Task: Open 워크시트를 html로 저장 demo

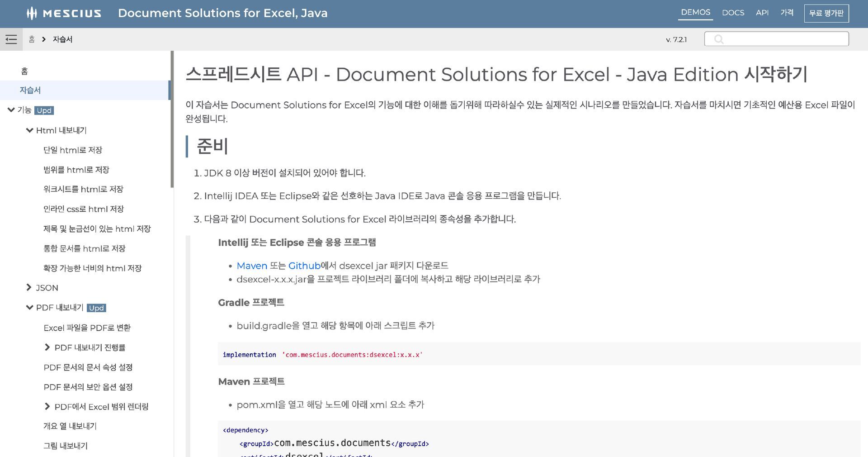Action: click(x=83, y=189)
